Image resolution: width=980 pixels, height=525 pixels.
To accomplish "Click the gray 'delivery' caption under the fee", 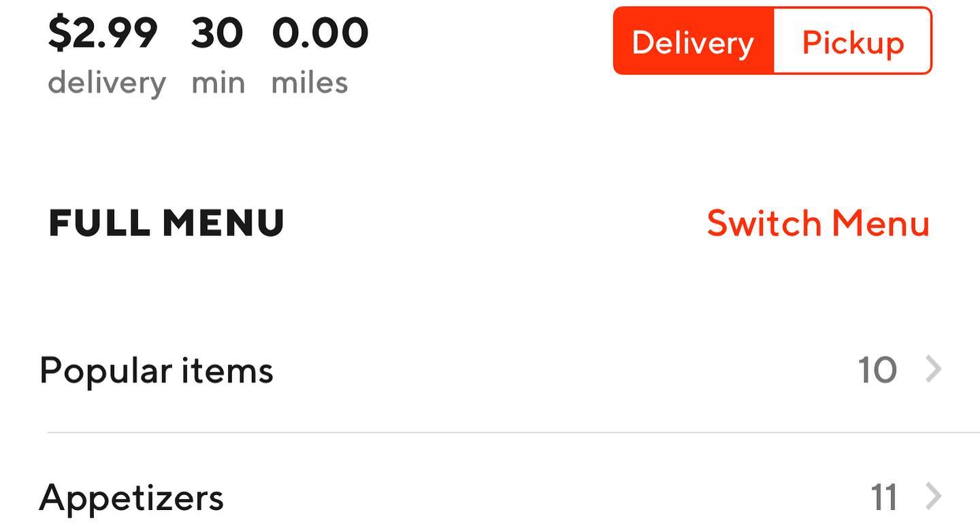I will (x=107, y=83).
